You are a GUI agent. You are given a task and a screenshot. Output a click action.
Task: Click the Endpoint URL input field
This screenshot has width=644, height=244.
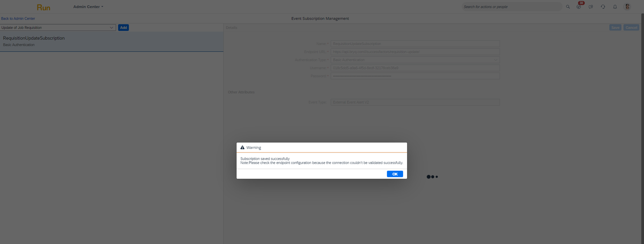(415, 52)
